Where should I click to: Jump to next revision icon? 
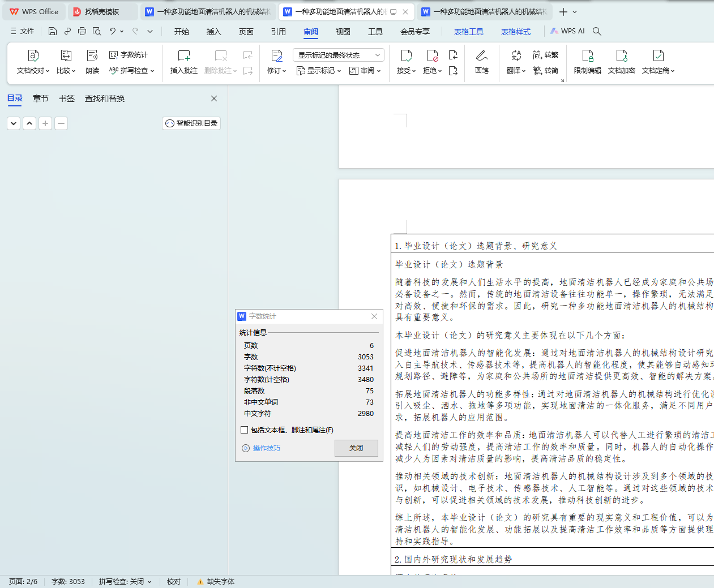(453, 71)
